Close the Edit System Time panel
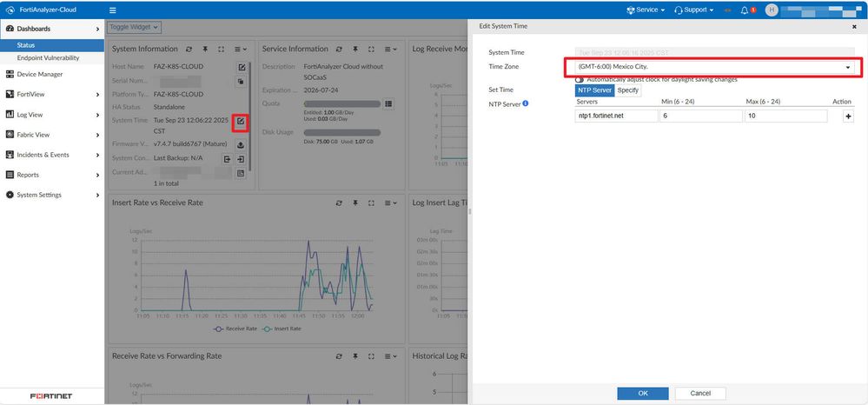Image resolution: width=868 pixels, height=405 pixels. click(x=854, y=26)
